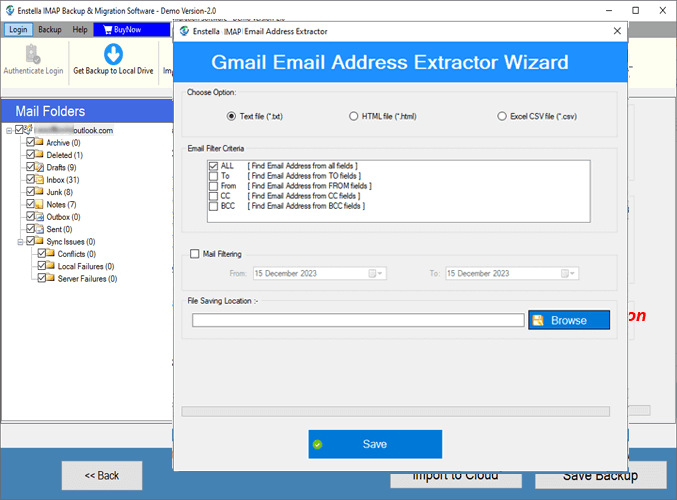Check the To fields filter checkbox

pos(213,176)
